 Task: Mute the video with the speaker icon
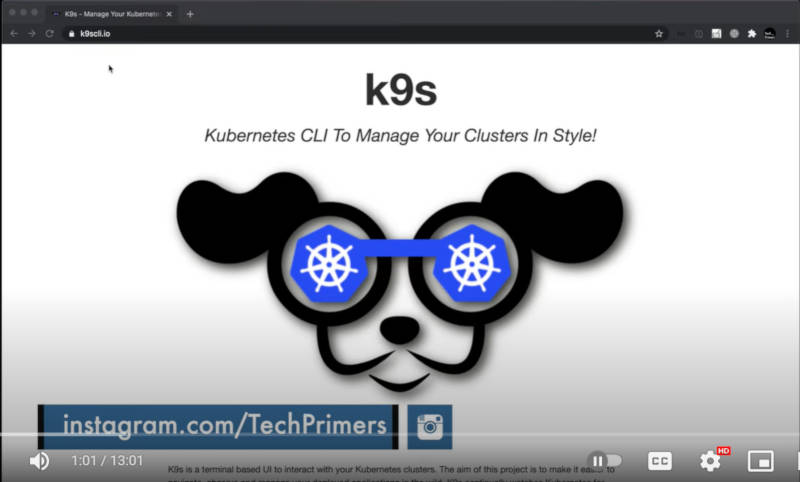coord(39,461)
